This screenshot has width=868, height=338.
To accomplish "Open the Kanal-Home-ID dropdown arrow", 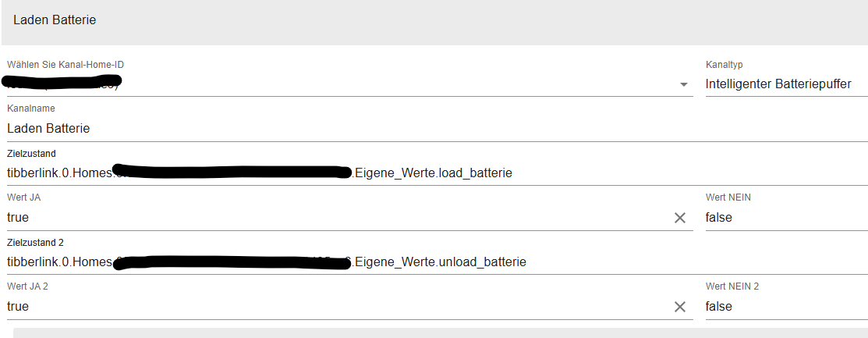I will 684,84.
